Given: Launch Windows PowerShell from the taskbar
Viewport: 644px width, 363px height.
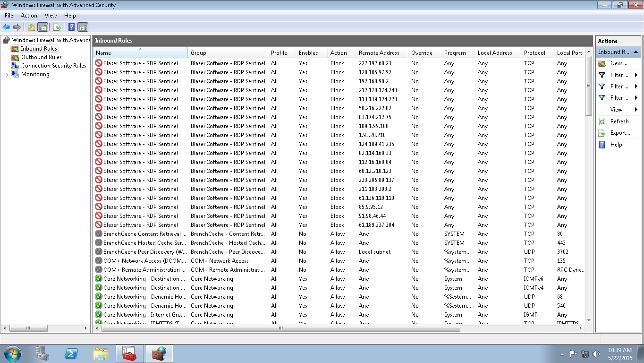Looking at the screenshot, I should 71,354.
